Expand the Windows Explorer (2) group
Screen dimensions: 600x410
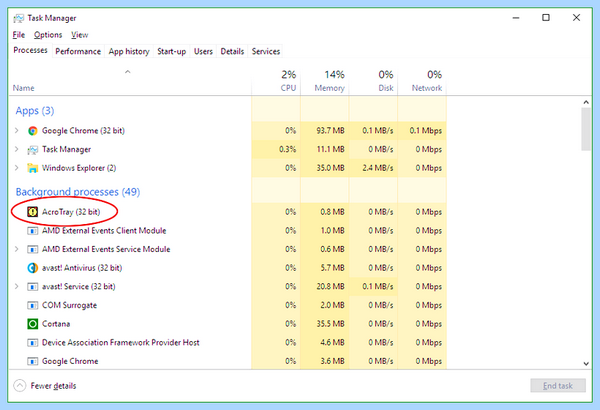coord(16,168)
